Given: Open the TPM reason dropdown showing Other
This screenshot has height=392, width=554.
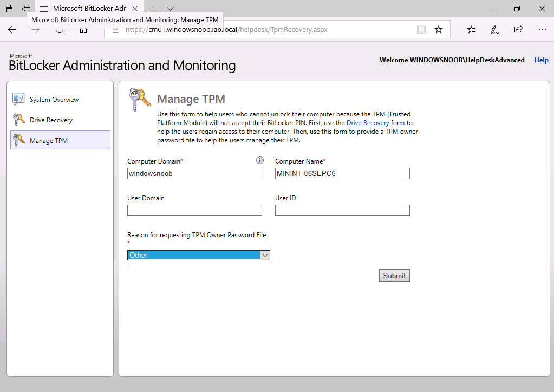Looking at the screenshot, I should click(199, 256).
